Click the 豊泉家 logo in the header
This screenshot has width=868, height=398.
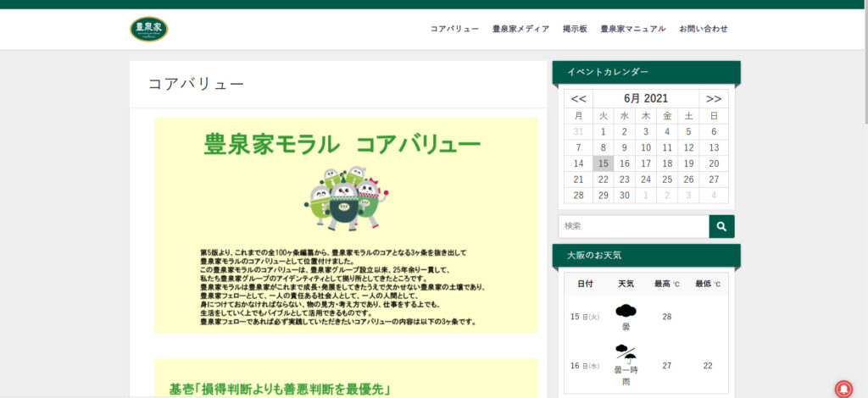click(148, 29)
